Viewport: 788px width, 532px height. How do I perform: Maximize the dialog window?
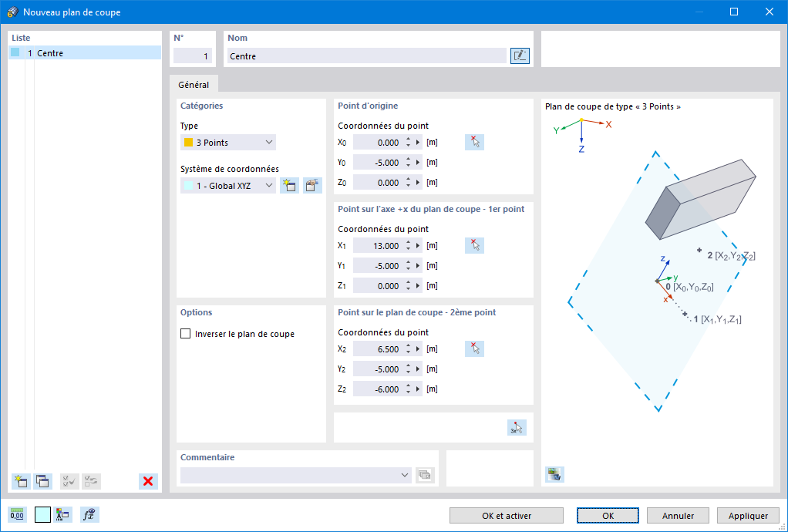(734, 12)
